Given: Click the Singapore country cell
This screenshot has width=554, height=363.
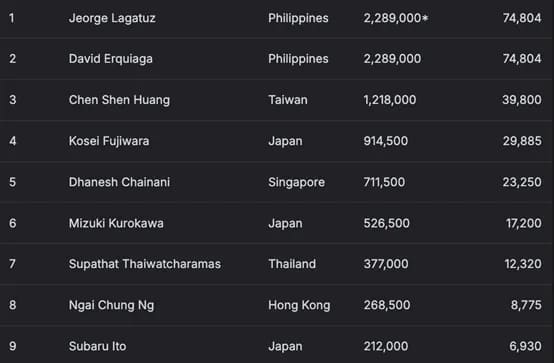Looking at the screenshot, I should [296, 182].
